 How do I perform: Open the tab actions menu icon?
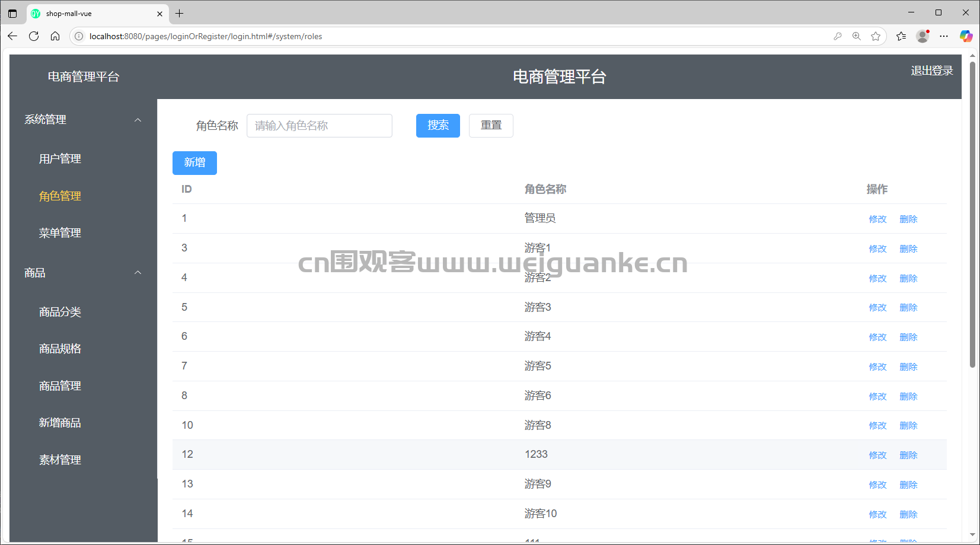point(12,13)
